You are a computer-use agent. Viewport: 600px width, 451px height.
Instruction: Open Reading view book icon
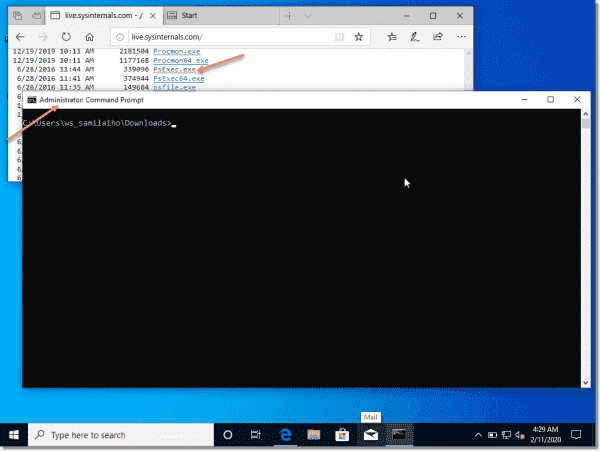tap(340, 37)
